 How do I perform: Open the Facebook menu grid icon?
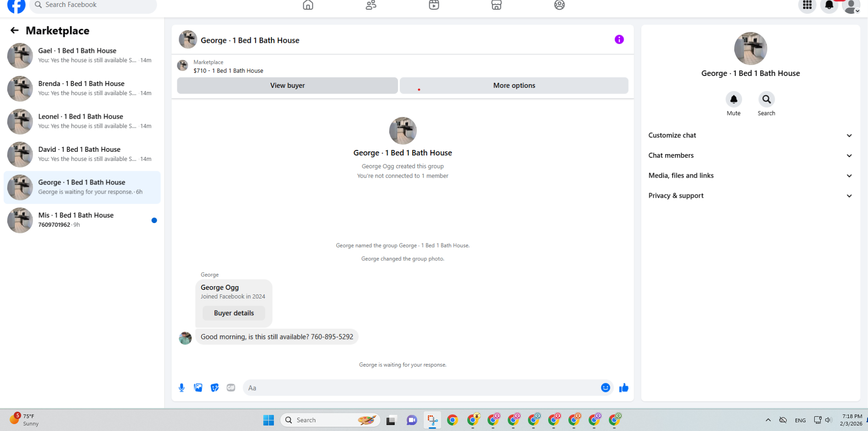click(807, 5)
